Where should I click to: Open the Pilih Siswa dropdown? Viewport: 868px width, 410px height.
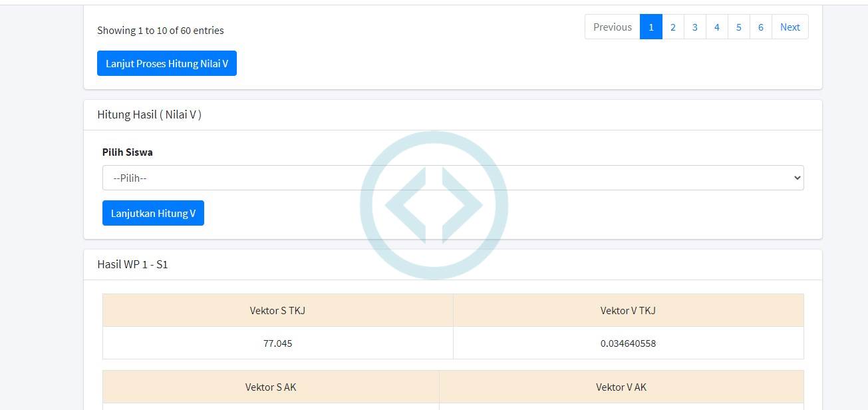(x=452, y=178)
